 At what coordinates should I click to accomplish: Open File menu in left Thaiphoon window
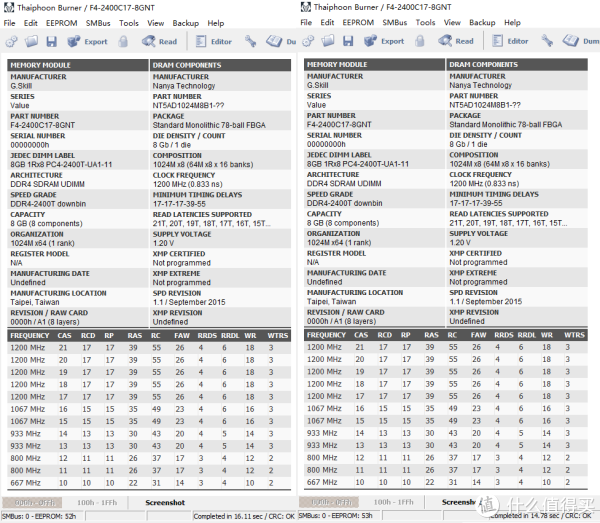click(x=9, y=23)
